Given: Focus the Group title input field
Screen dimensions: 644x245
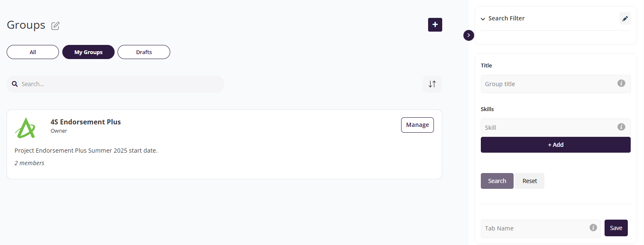Looking at the screenshot, I should pos(548,84).
